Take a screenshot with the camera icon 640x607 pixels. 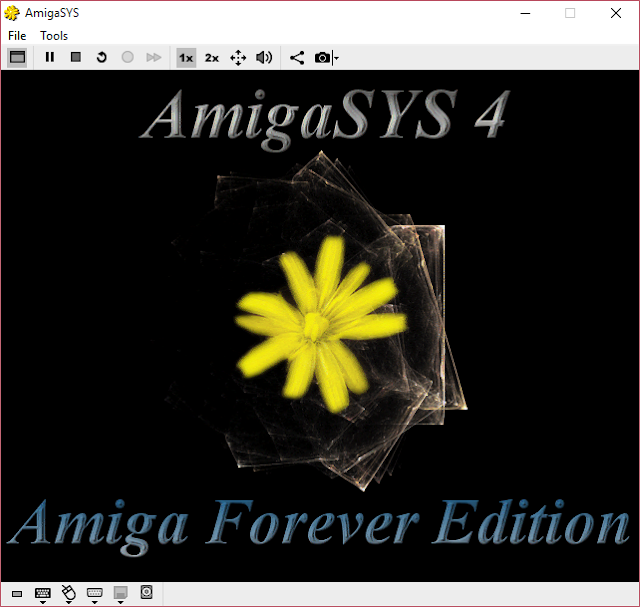tap(322, 58)
